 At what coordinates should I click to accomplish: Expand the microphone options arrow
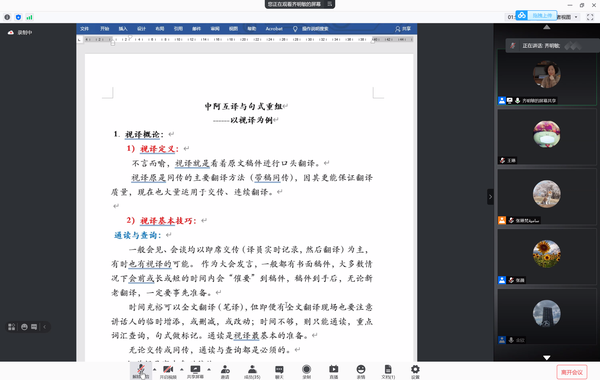155,369
